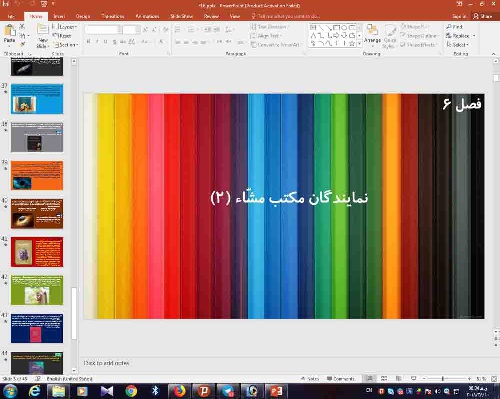The width and height of the screenshot is (500, 399).
Task: Open the Align Text dropdown
Action: pyautogui.click(x=266, y=35)
